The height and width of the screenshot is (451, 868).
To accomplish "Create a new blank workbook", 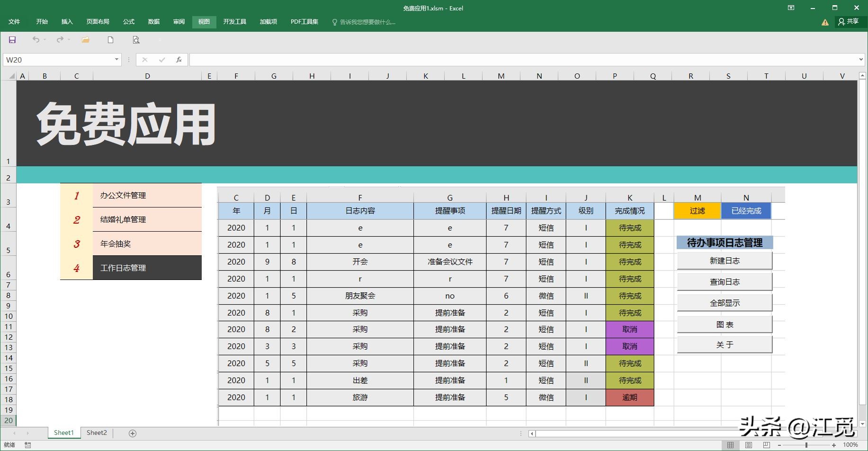I will pyautogui.click(x=110, y=40).
